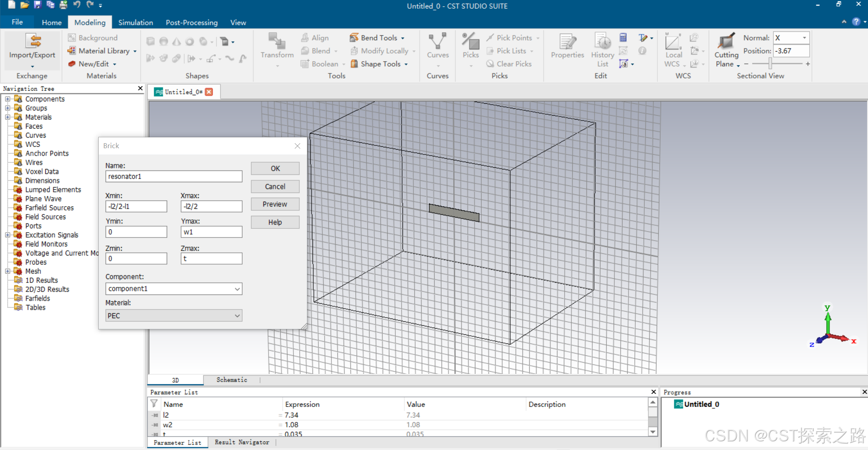The height and width of the screenshot is (450, 868).
Task: Click the sectional view position slider
Action: (x=770, y=64)
